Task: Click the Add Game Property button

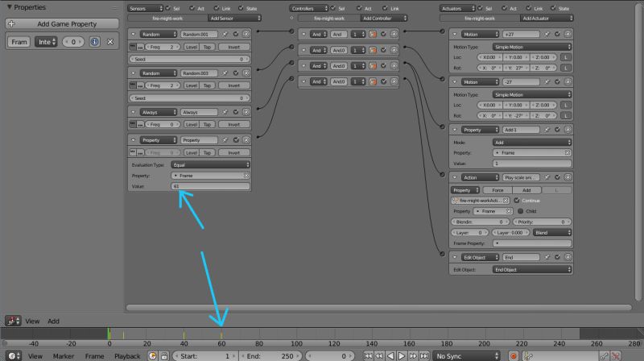Action: click(62, 24)
